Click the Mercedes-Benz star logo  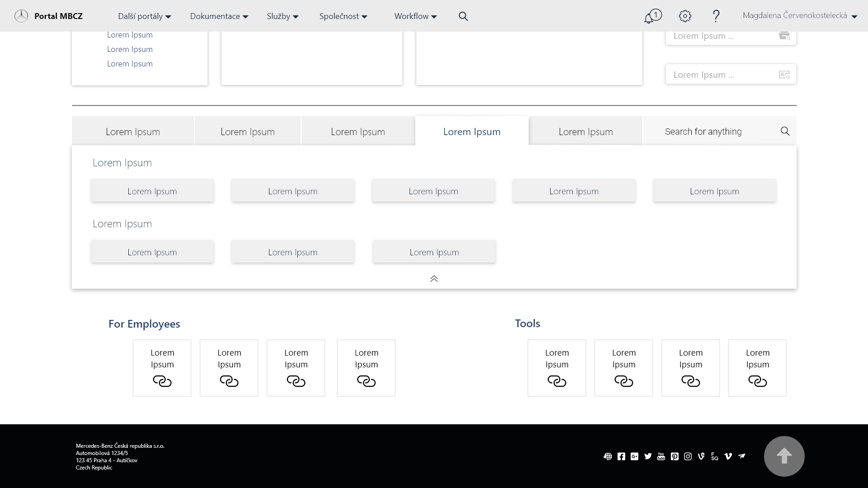(x=21, y=16)
